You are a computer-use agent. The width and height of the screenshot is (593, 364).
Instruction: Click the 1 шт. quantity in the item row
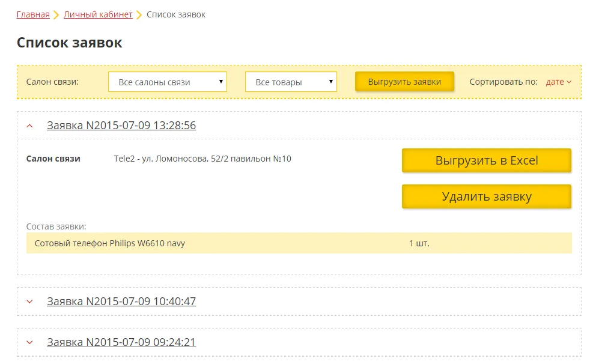click(419, 243)
